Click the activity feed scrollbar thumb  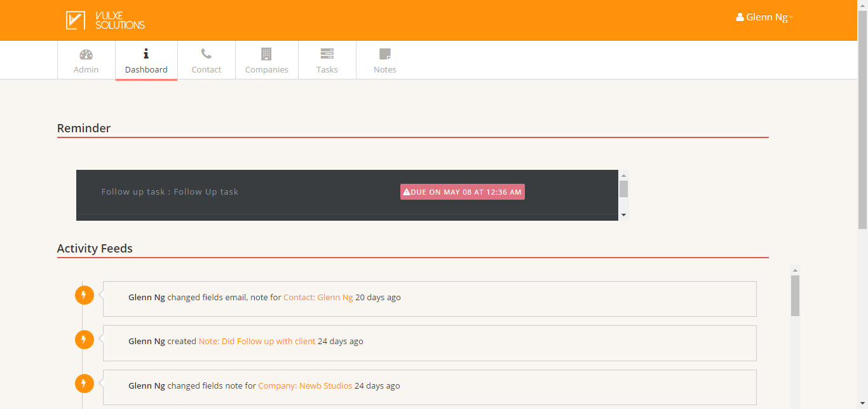click(795, 296)
